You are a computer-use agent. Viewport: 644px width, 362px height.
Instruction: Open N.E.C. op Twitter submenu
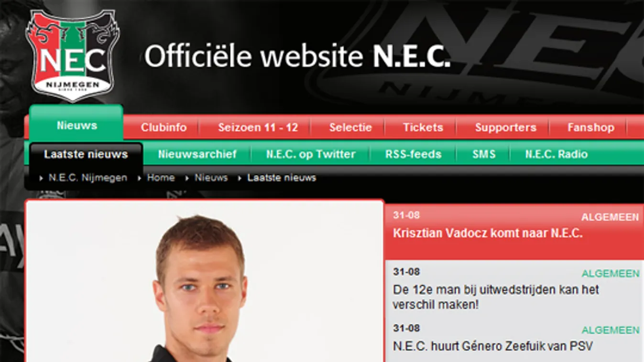[311, 154]
